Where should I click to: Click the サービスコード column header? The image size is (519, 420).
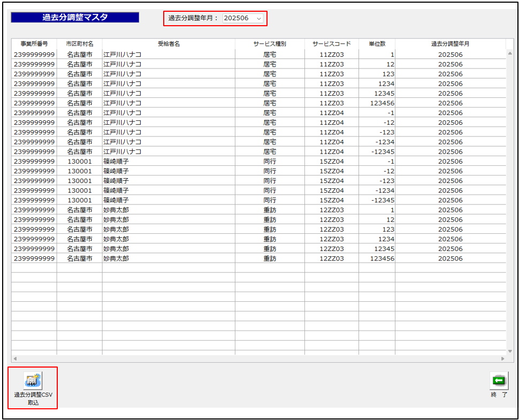[332, 44]
